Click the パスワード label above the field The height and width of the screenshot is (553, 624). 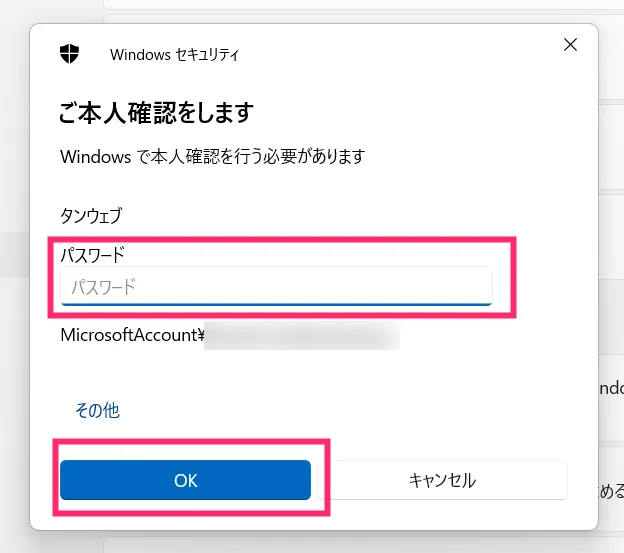(x=92, y=255)
